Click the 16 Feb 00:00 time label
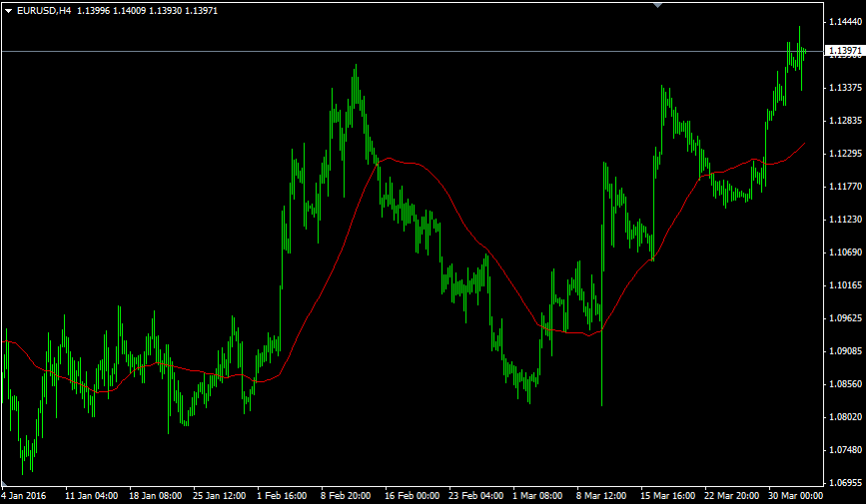The image size is (866, 504). click(412, 496)
